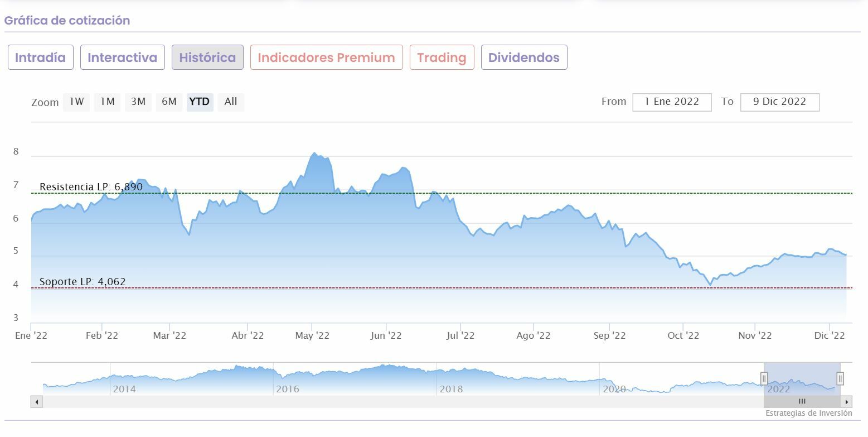Choose the 6M zoom range
Viewport: 868px width, 437px height.
pos(169,102)
